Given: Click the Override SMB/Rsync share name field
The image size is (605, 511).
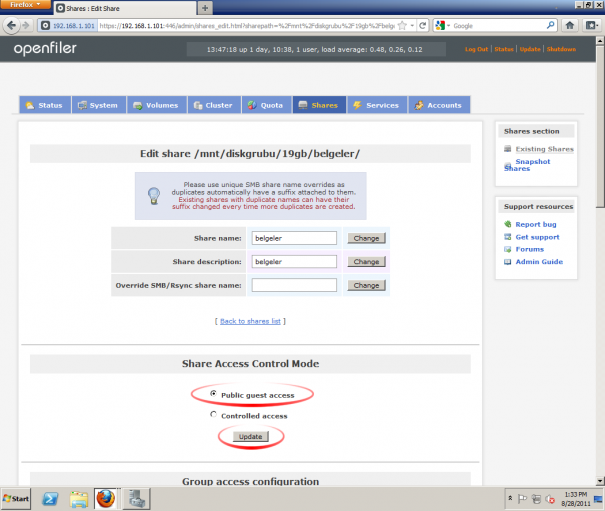Looking at the screenshot, I should tap(294, 285).
